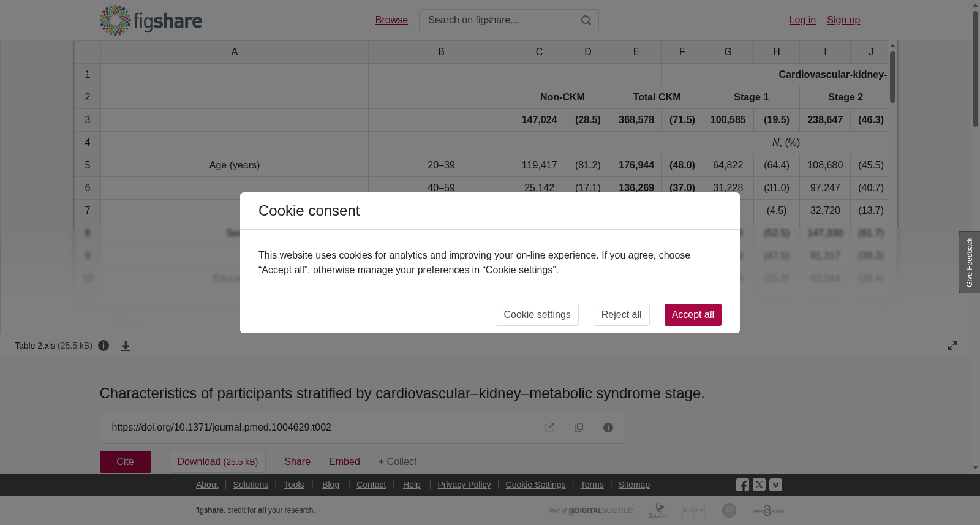Download Table 2.xls via arrow icon
Image resolution: width=980 pixels, height=525 pixels.
(126, 346)
